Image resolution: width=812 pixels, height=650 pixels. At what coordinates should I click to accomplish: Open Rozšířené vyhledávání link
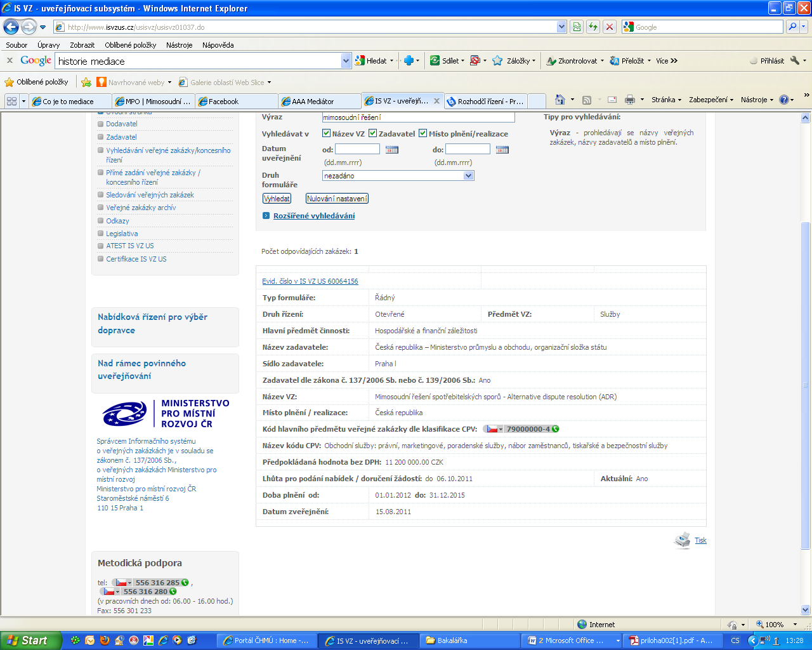(x=314, y=216)
